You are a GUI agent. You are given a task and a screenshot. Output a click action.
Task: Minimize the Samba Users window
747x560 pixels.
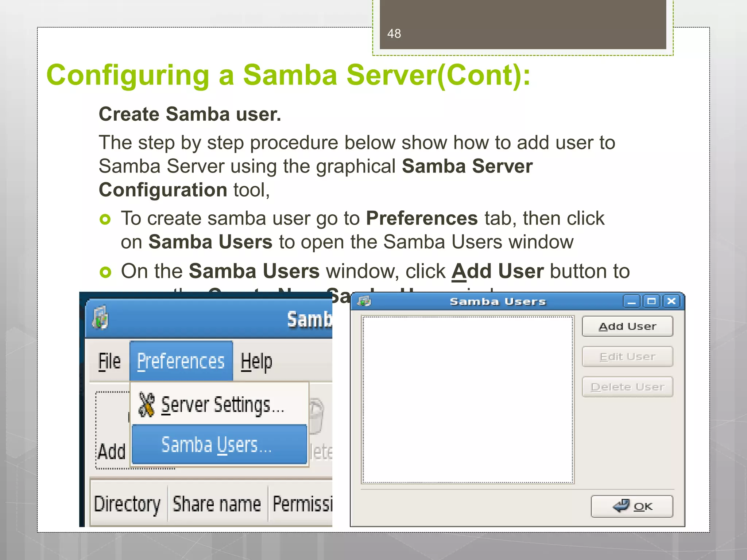click(x=632, y=302)
